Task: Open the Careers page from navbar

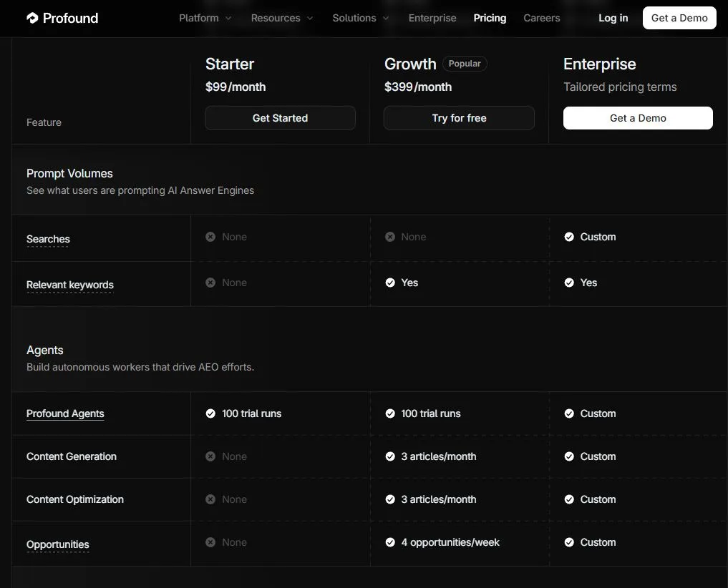Action: click(x=542, y=18)
